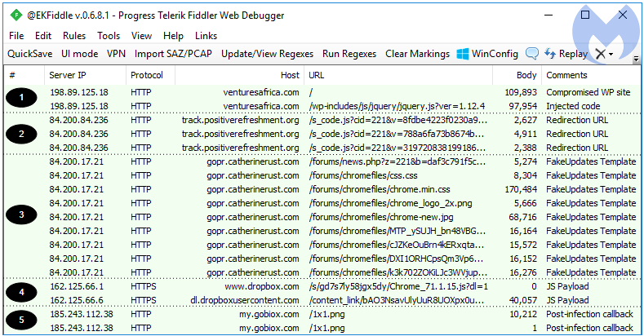644x336 pixels.
Task: Open the File menu
Action: click(16, 36)
